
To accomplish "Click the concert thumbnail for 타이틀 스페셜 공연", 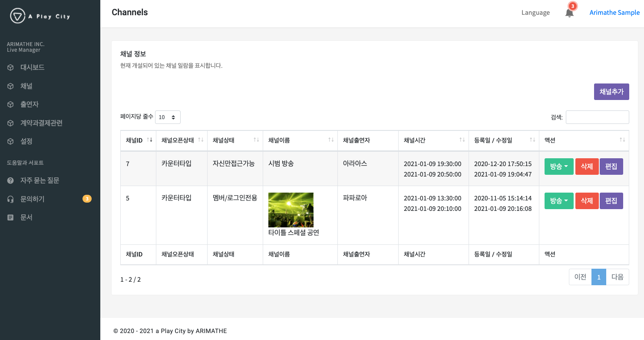I will pos(291,210).
